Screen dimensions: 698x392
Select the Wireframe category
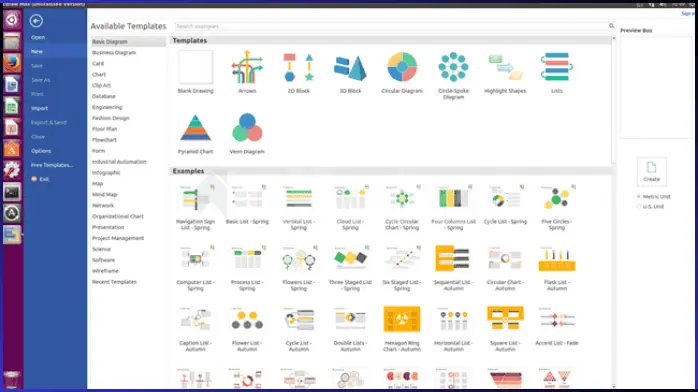[x=106, y=271]
